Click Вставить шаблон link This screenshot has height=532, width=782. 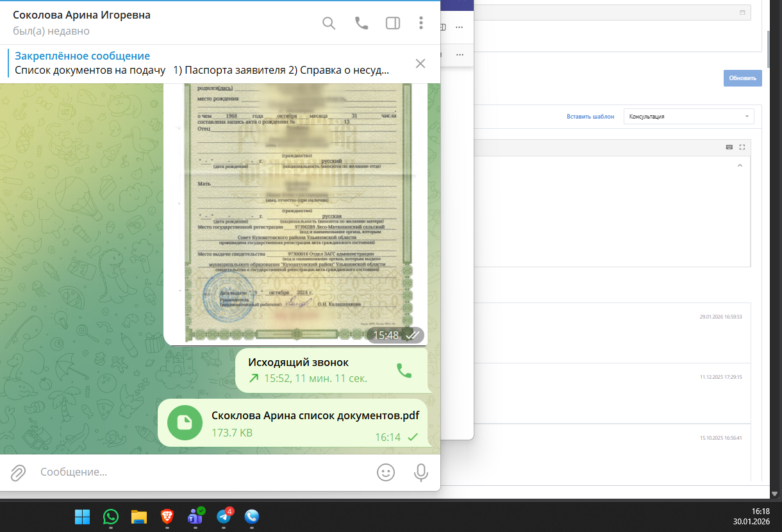pyautogui.click(x=590, y=117)
